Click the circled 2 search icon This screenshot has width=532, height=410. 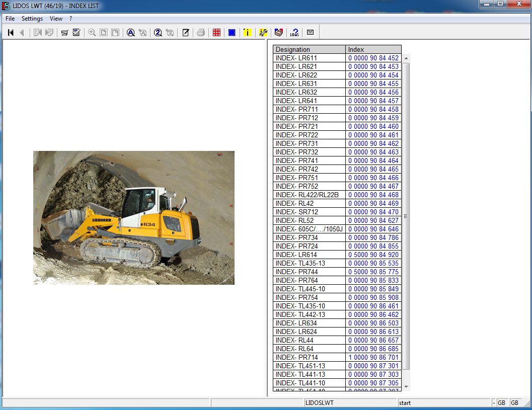(x=158, y=33)
